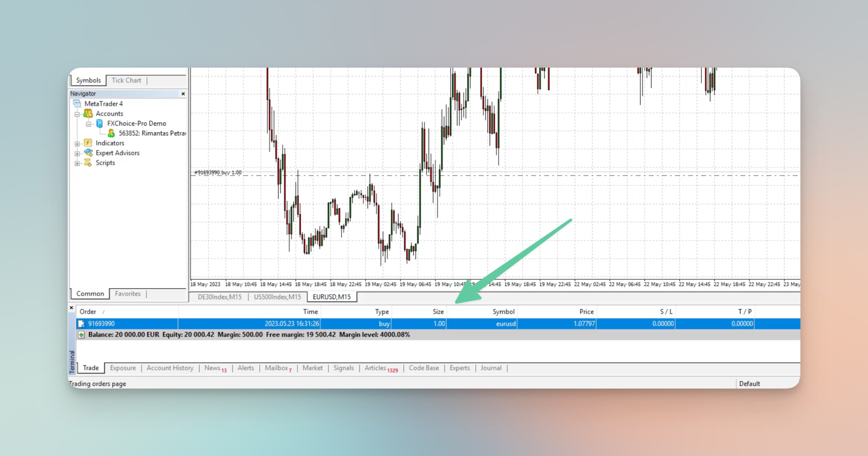Click the order 91693990 document icon
The width and height of the screenshot is (868, 456).
point(81,324)
